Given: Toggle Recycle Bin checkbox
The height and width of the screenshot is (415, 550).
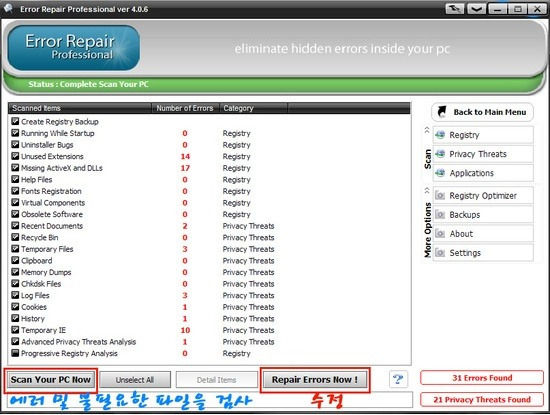Looking at the screenshot, I should pos(15,237).
